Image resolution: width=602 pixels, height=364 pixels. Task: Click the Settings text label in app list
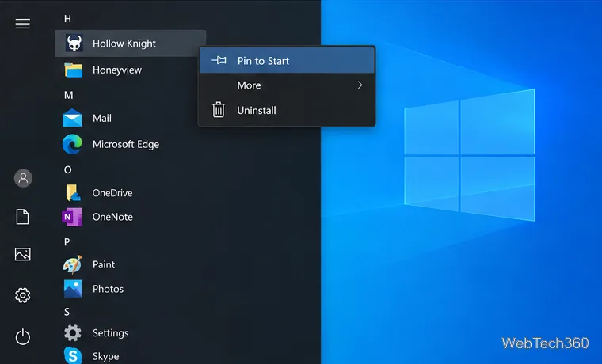click(111, 333)
